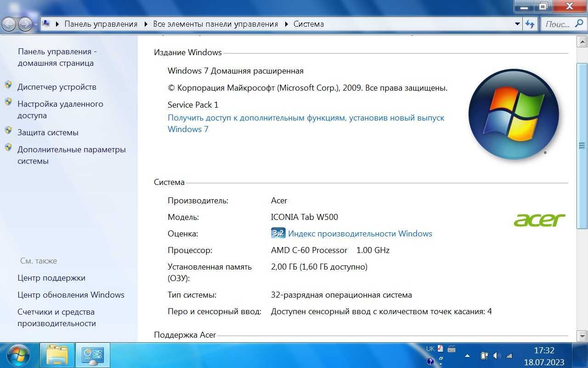Click the Back navigation arrow button

pyautogui.click(x=9, y=24)
